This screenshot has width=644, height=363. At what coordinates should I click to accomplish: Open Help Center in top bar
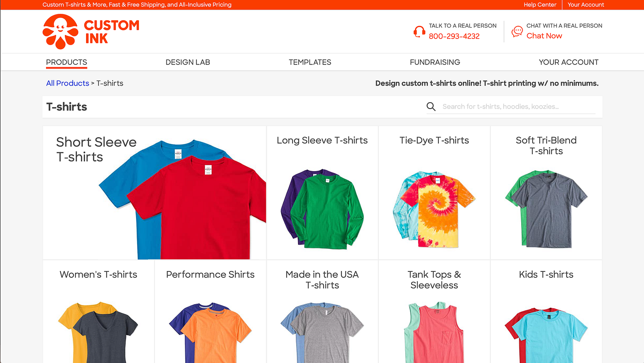click(x=540, y=5)
